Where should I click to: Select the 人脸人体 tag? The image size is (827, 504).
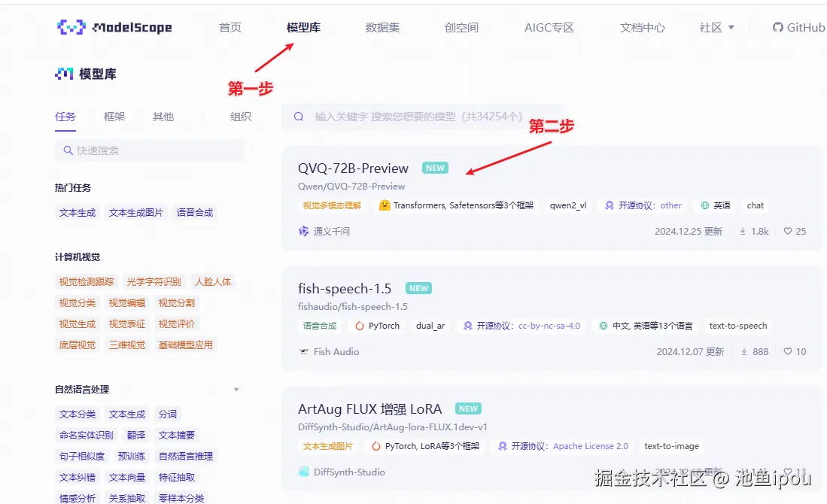[213, 281]
